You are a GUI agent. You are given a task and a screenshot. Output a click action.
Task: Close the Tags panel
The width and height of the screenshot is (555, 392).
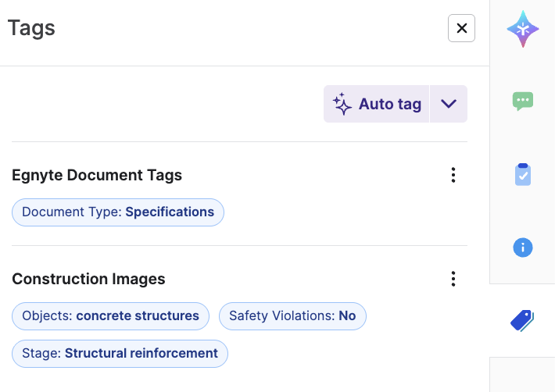[x=461, y=28]
